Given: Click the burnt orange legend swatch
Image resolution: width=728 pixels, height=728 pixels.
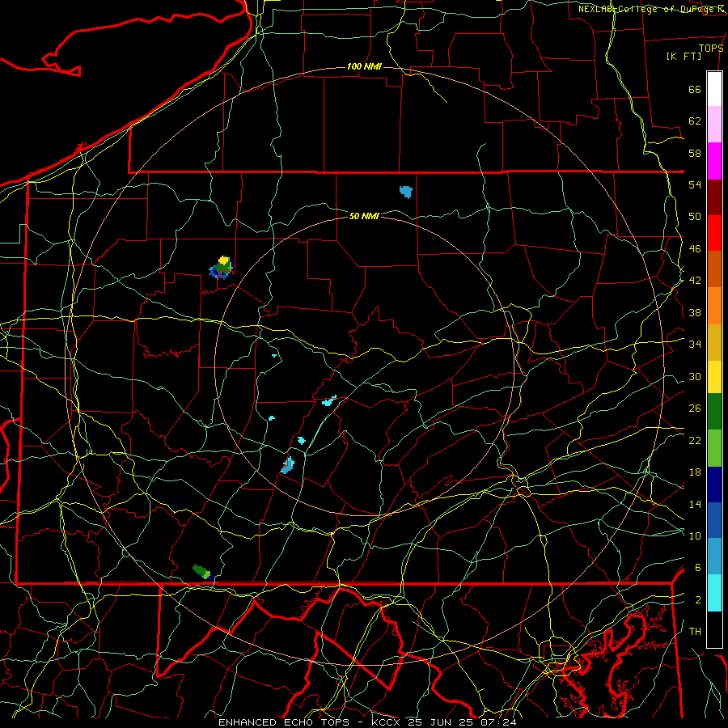Looking at the screenshot, I should point(714,269).
